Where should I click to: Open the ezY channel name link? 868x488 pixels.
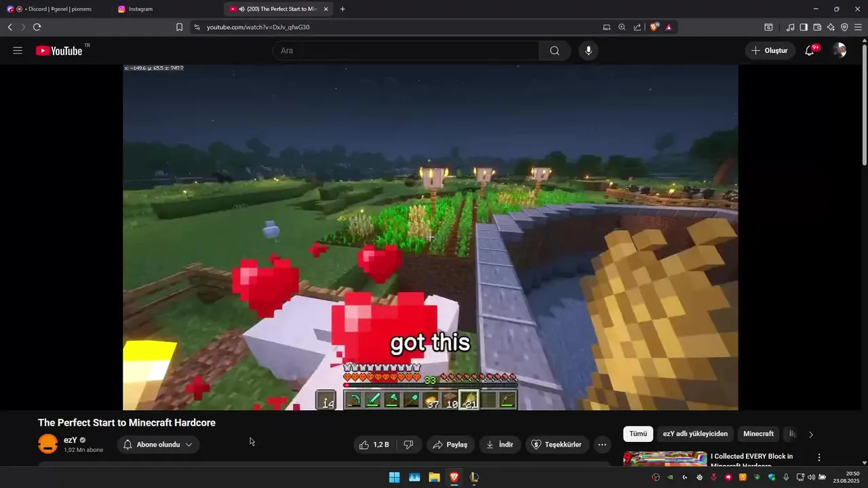[71, 440]
